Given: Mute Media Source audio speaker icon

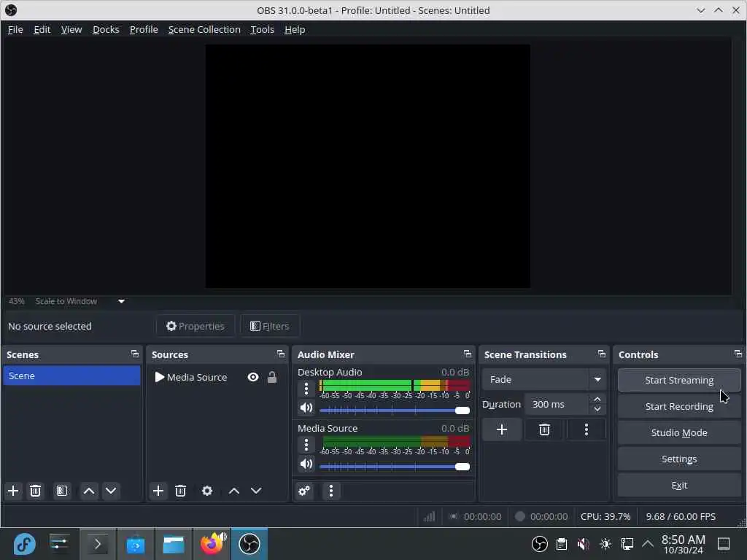Looking at the screenshot, I should pyautogui.click(x=306, y=464).
